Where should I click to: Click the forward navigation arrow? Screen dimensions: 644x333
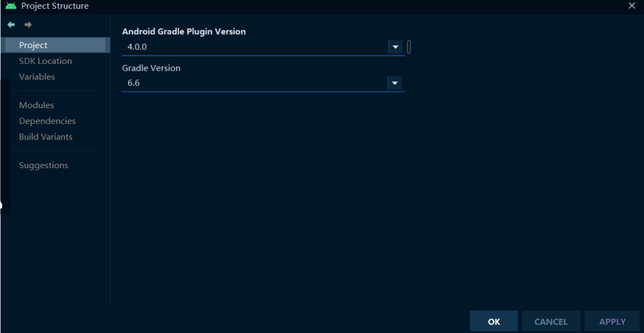[x=28, y=25]
